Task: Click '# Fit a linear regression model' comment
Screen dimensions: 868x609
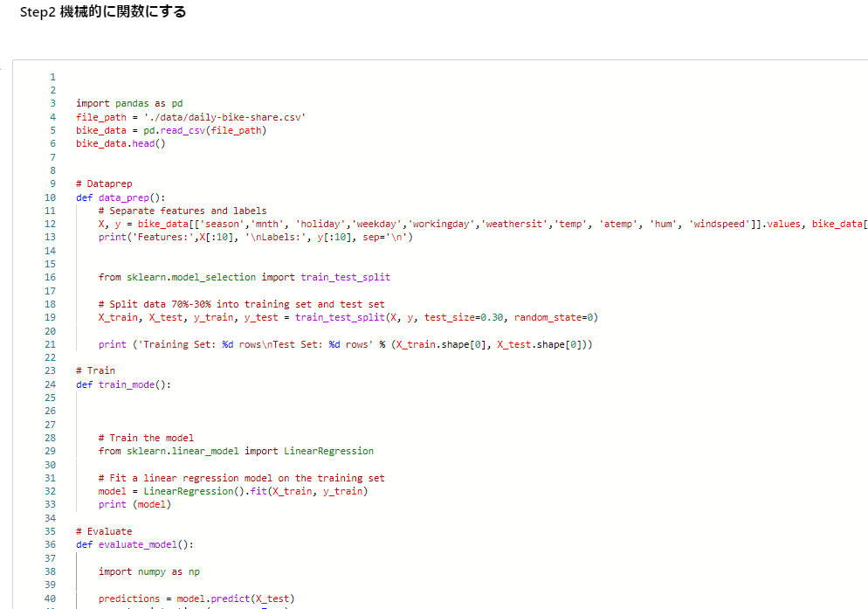Action: 241,478
